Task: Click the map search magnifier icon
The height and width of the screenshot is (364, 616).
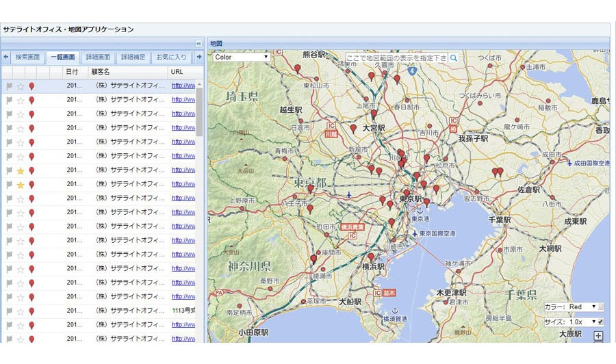Action: (453, 58)
